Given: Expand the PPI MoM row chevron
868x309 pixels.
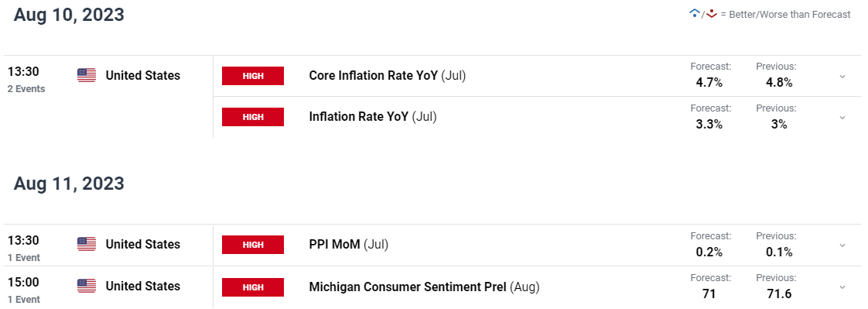Looking at the screenshot, I should [x=842, y=245].
